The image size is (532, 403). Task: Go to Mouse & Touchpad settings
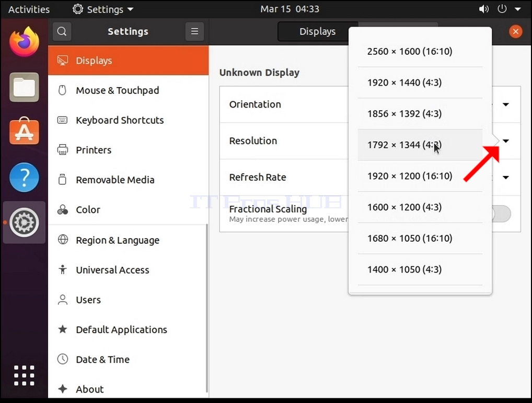tap(128, 90)
